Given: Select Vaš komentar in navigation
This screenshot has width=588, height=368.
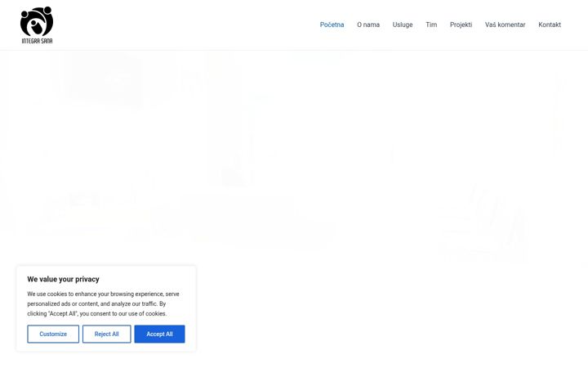Looking at the screenshot, I should click(506, 25).
